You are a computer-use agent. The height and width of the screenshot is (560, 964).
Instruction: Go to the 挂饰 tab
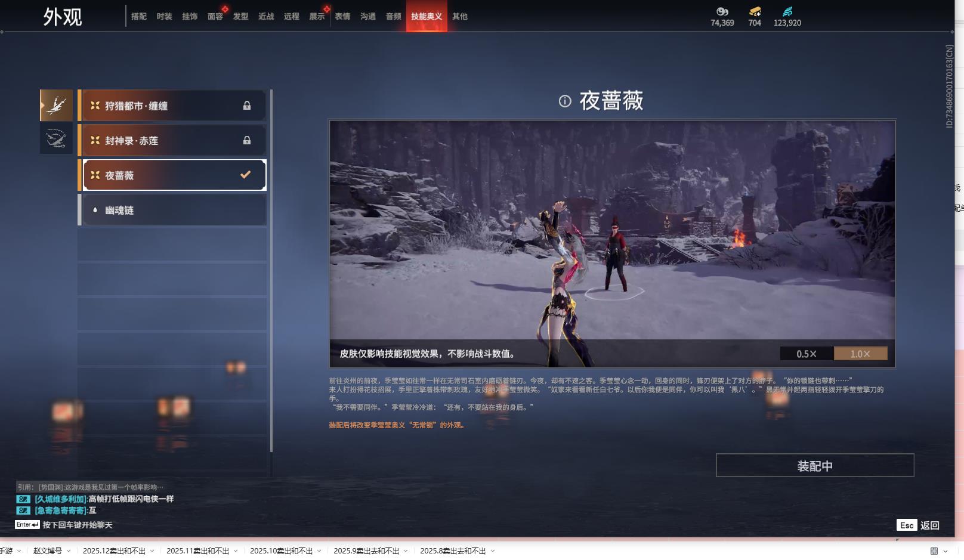click(190, 17)
